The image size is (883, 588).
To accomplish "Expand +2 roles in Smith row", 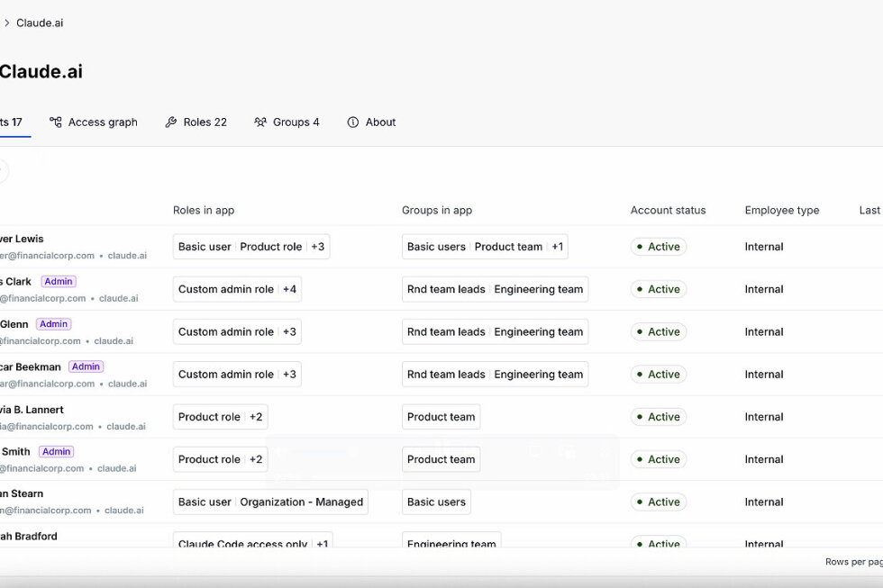I will click(x=256, y=459).
